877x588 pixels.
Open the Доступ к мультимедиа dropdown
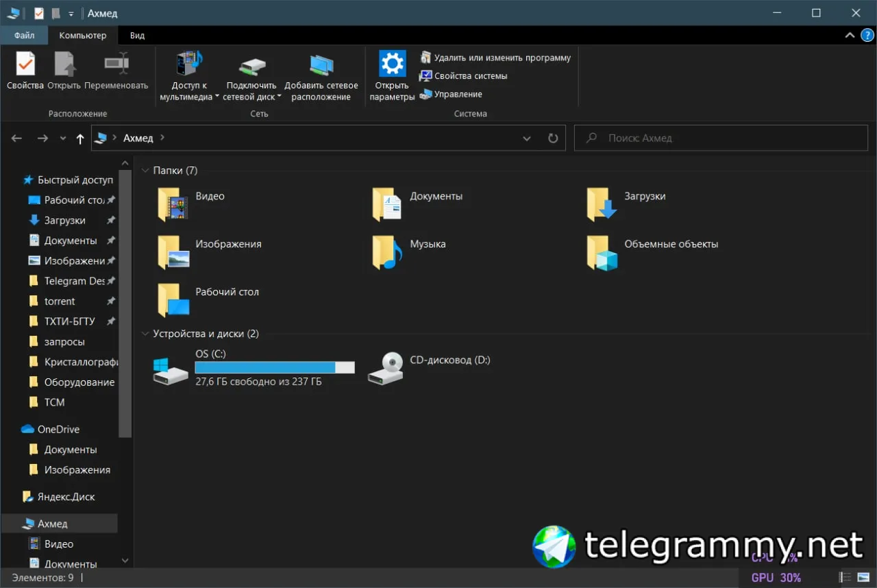190,76
